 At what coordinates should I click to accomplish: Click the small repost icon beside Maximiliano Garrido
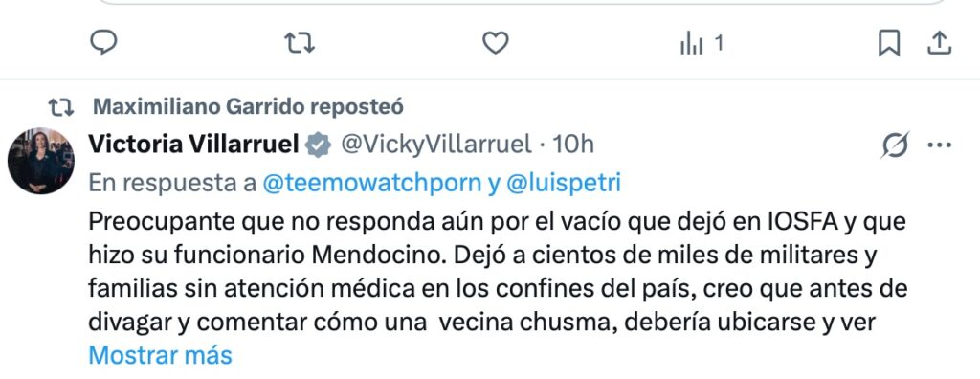pyautogui.click(x=61, y=107)
